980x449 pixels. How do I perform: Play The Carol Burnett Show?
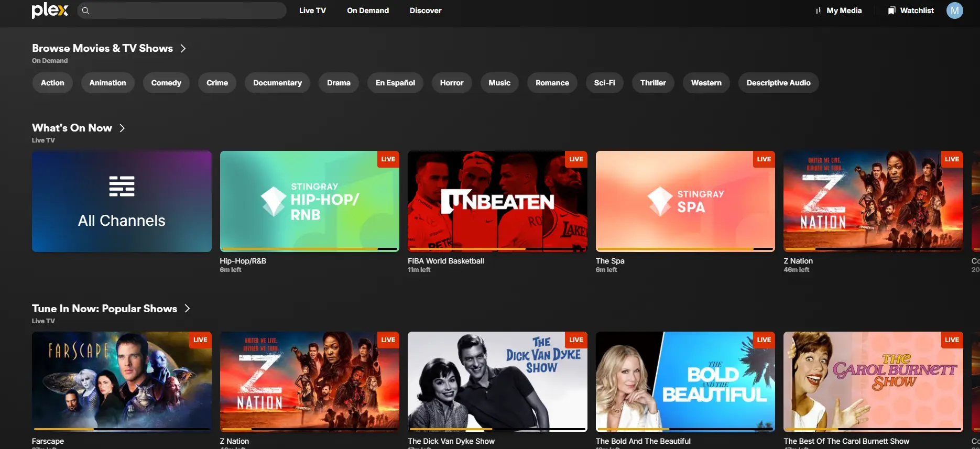873,382
